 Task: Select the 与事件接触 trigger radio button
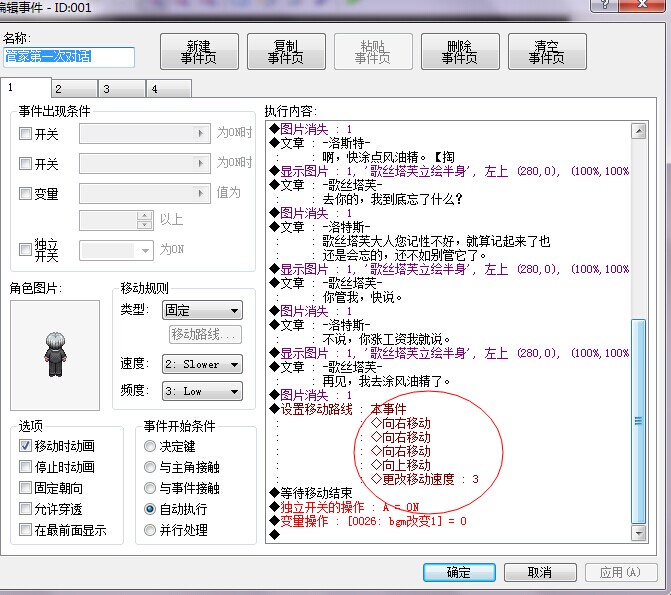click(x=150, y=488)
